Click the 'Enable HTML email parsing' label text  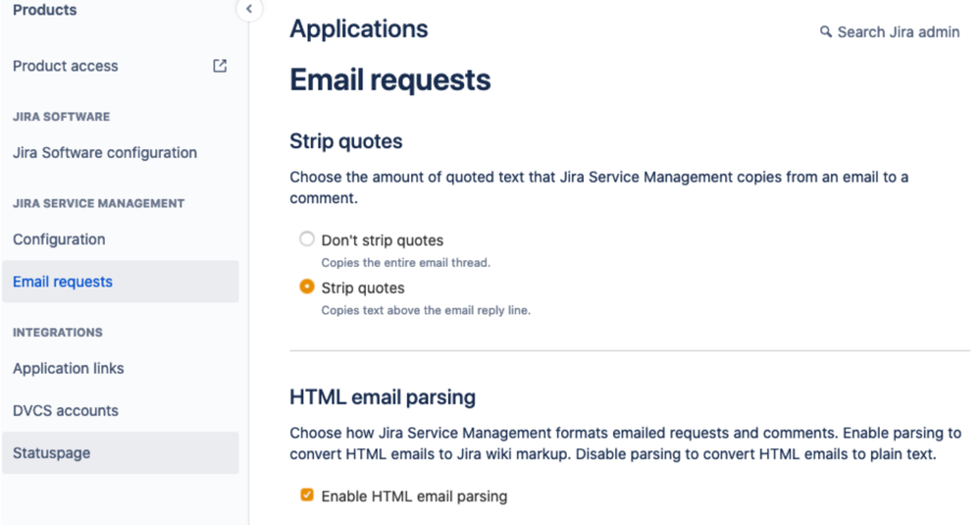[414, 497]
